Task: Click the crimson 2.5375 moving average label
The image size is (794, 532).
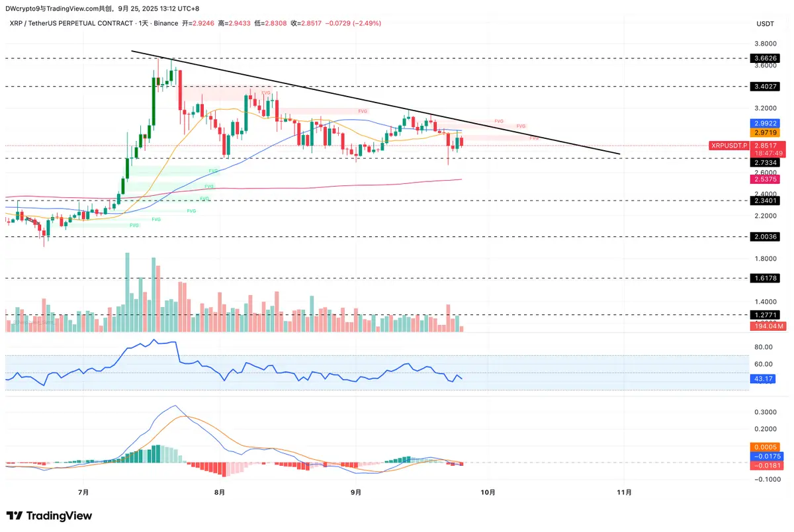Action: [767, 179]
